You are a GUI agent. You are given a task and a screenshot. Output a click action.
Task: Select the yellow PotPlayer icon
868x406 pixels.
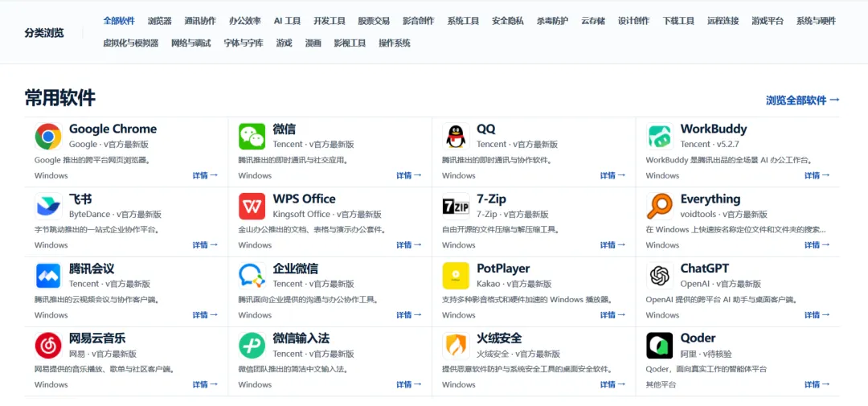[x=457, y=276]
